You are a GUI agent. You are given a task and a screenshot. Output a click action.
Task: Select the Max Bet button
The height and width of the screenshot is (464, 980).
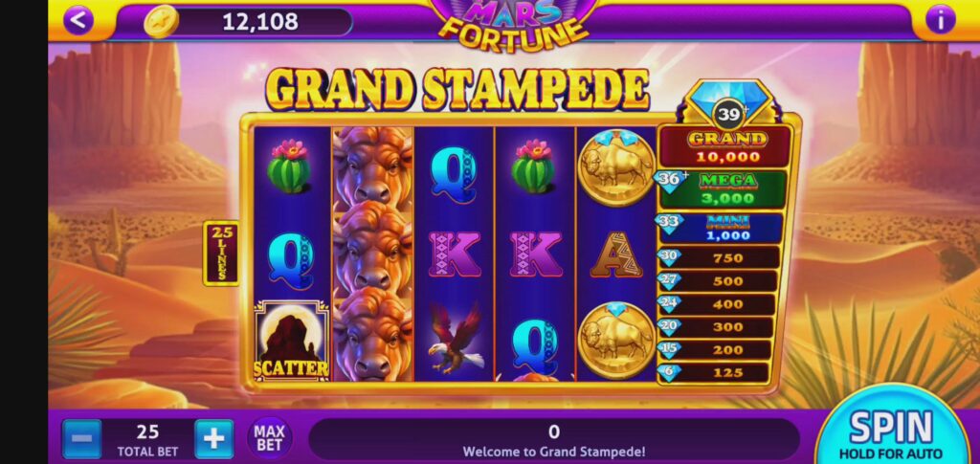(x=269, y=438)
